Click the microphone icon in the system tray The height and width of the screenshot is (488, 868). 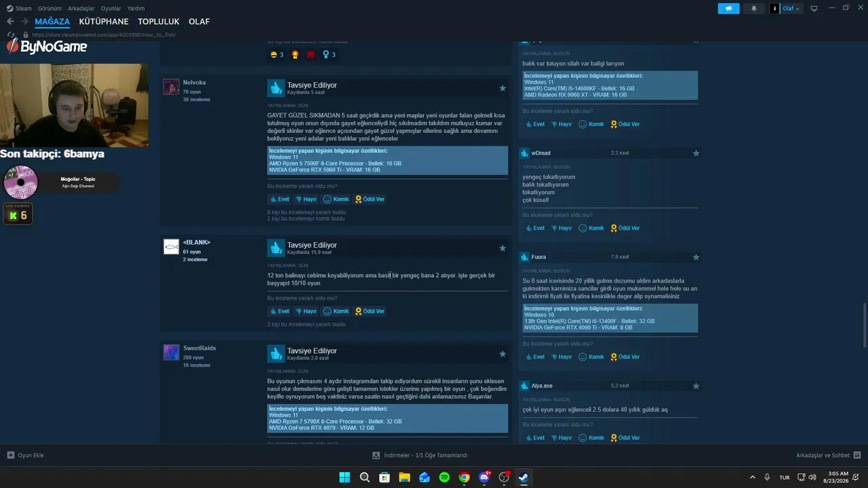[x=767, y=477]
